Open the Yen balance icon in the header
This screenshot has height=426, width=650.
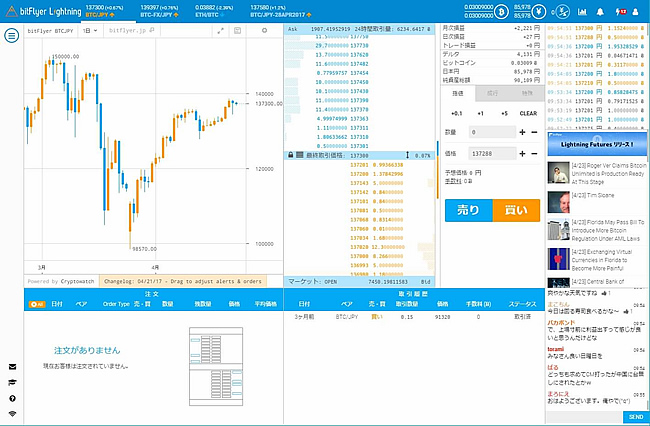pos(538,12)
